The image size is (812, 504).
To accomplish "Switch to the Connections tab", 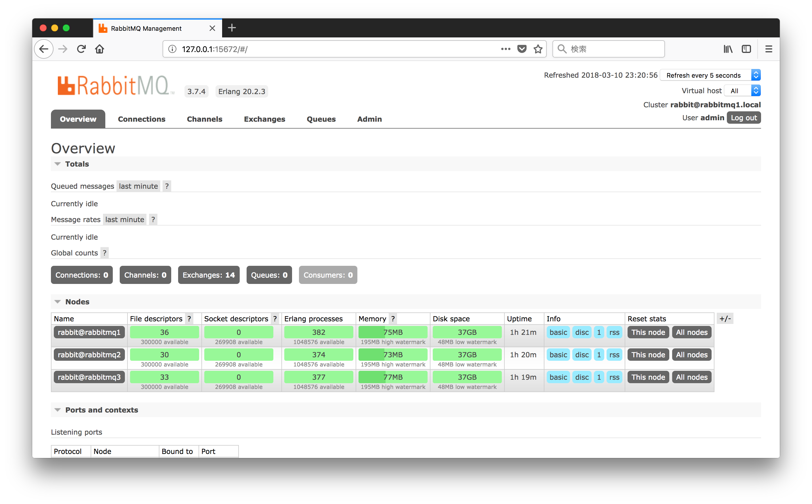I will pyautogui.click(x=142, y=119).
